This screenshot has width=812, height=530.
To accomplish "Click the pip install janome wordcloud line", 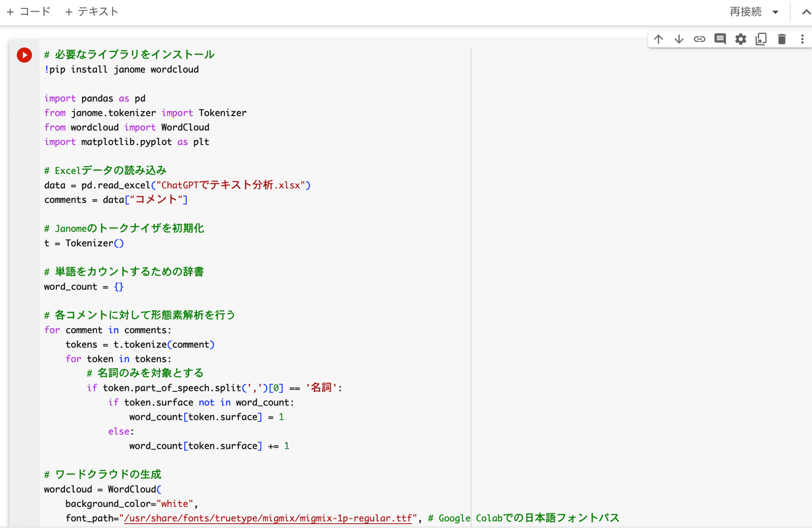I will 122,69.
